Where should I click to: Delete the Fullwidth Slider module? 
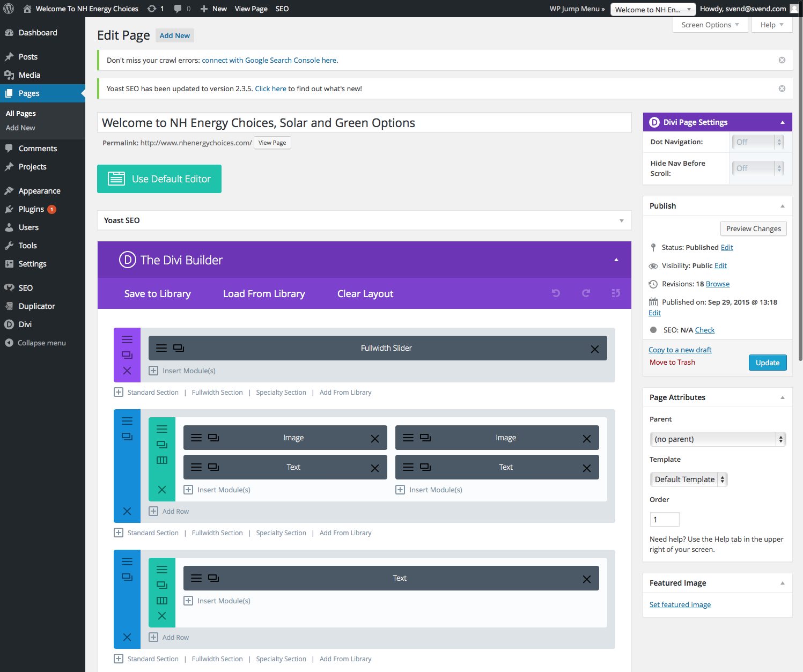[595, 349]
